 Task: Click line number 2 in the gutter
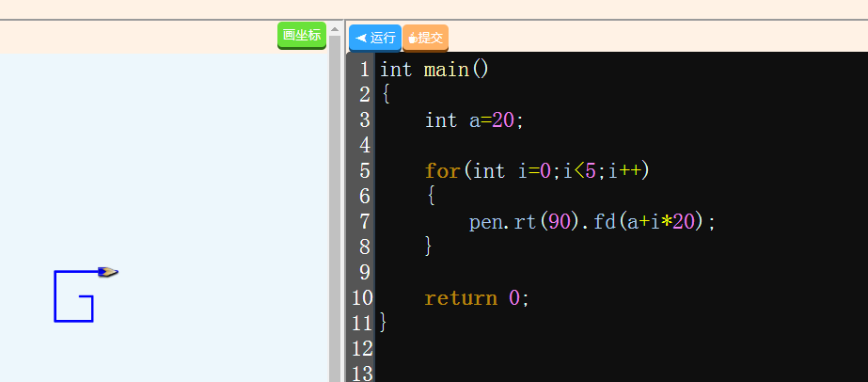364,95
